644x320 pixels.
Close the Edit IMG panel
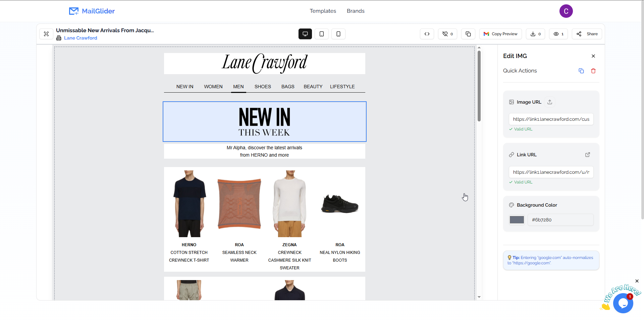(593, 56)
